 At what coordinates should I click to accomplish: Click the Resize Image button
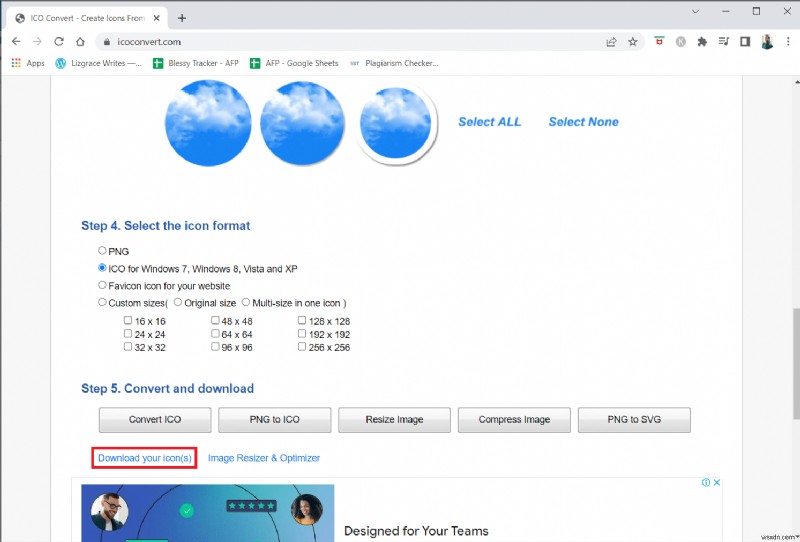[394, 420]
